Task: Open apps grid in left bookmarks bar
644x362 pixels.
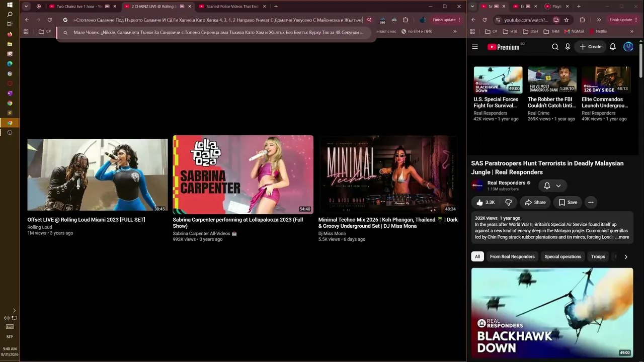Action: tap(26, 31)
